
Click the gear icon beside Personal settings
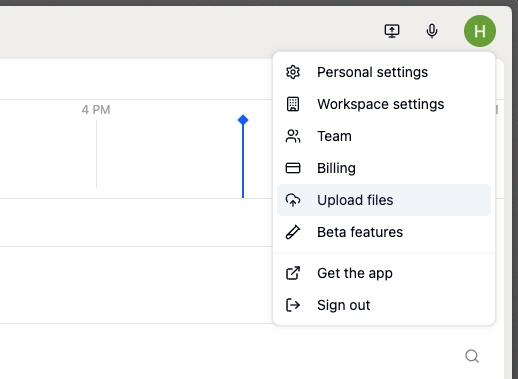293,72
